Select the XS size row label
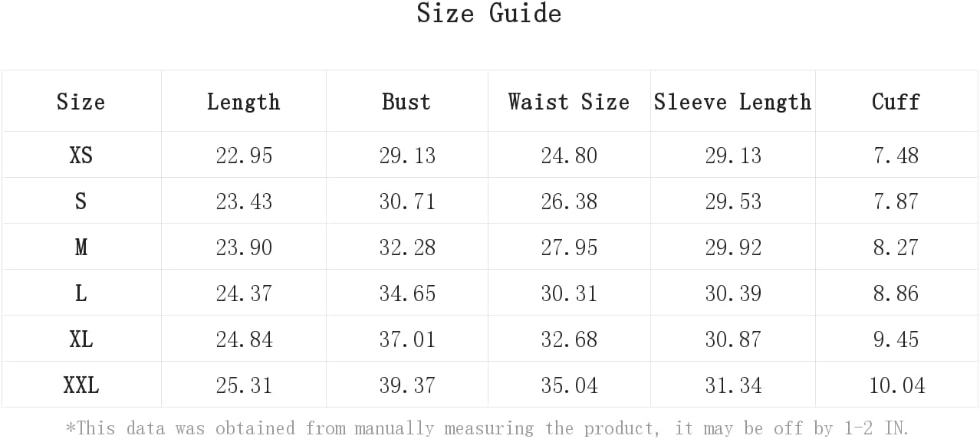This screenshot has height=439, width=980. 81,155
